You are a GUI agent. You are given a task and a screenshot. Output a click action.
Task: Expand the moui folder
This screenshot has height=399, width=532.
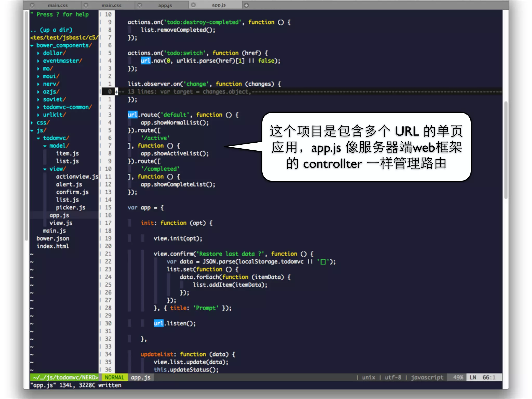tap(38, 76)
